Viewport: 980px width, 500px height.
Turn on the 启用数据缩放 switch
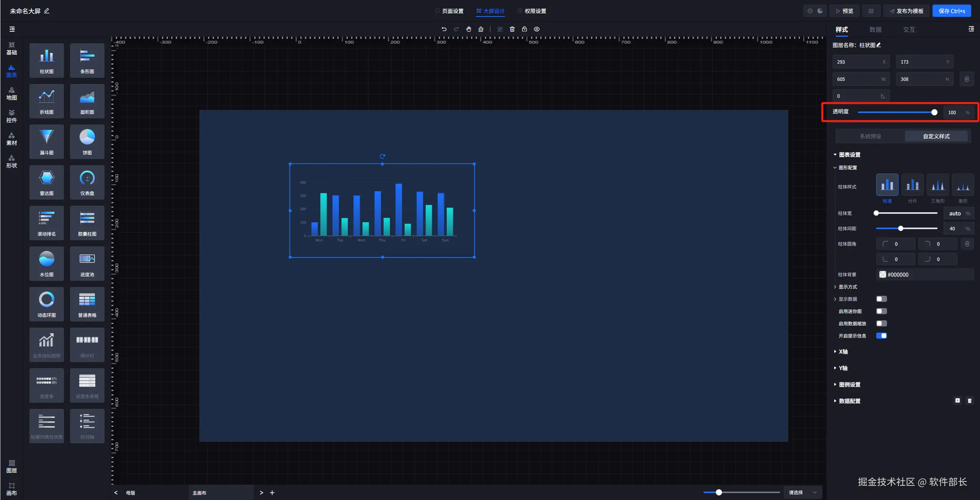[881, 323]
